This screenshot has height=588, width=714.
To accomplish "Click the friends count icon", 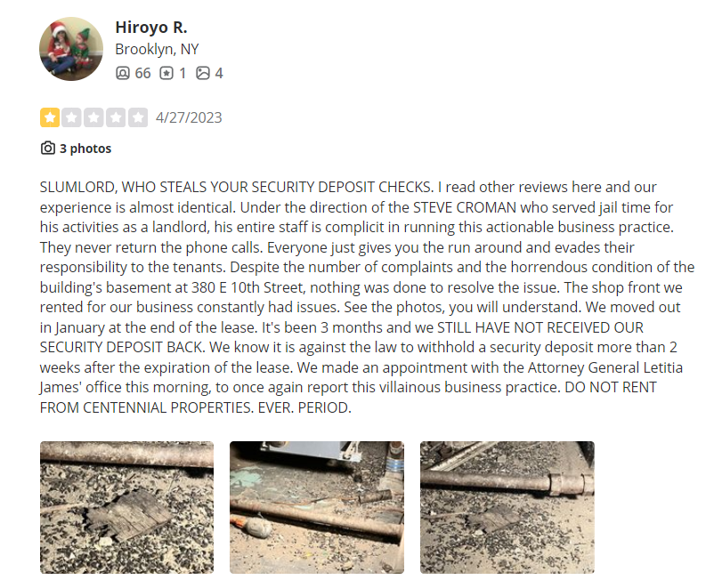I will 123,73.
